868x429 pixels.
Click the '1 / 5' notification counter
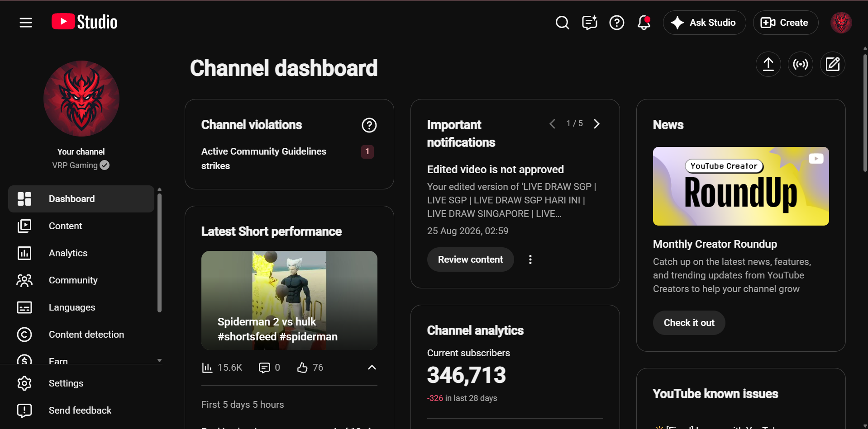[x=575, y=124]
